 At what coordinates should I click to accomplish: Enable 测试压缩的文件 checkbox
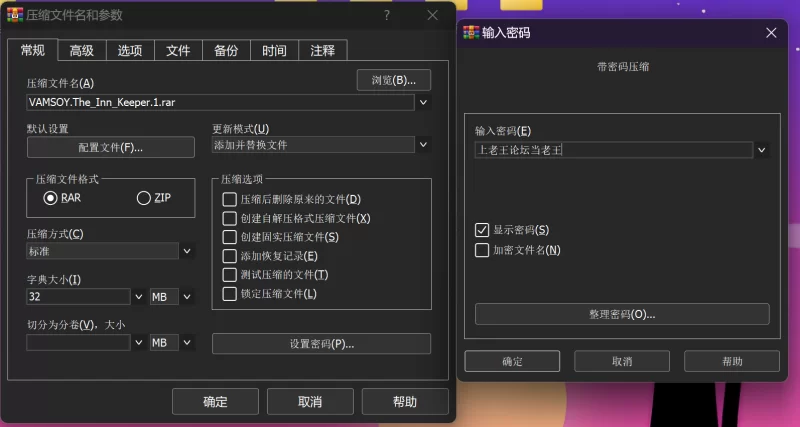(230, 275)
